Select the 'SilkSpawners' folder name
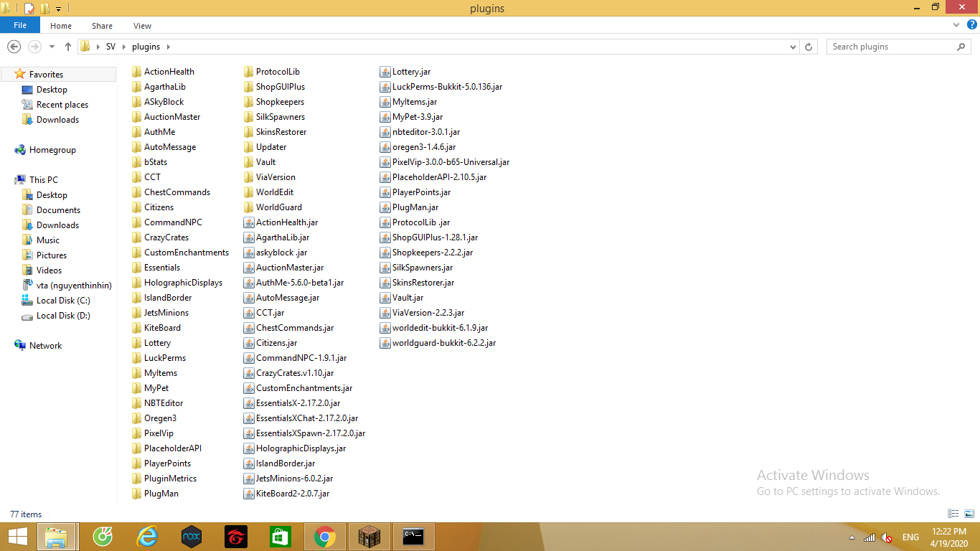Viewport: 980px width, 551px height. tap(281, 117)
